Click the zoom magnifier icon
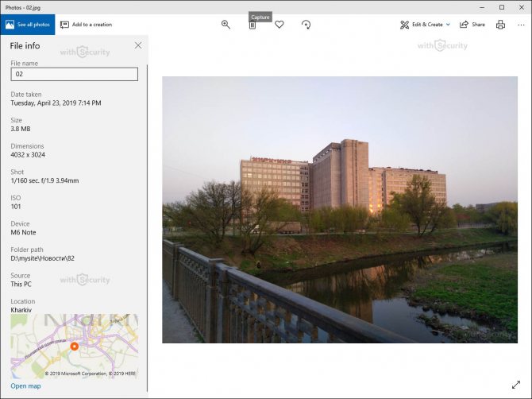Viewport: 532px width, 399px height. click(226, 25)
